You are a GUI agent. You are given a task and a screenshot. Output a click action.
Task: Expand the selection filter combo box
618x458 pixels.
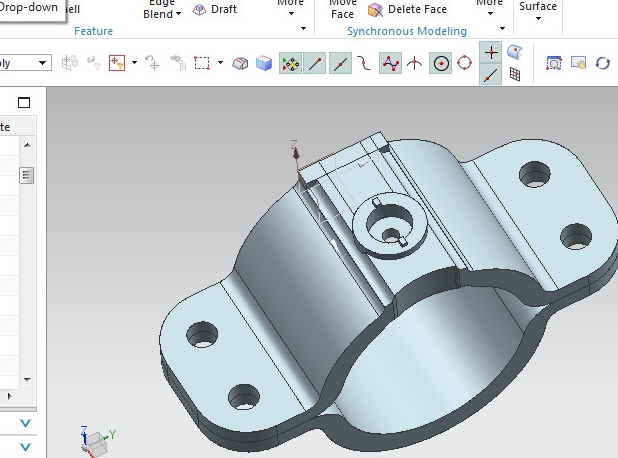point(44,63)
